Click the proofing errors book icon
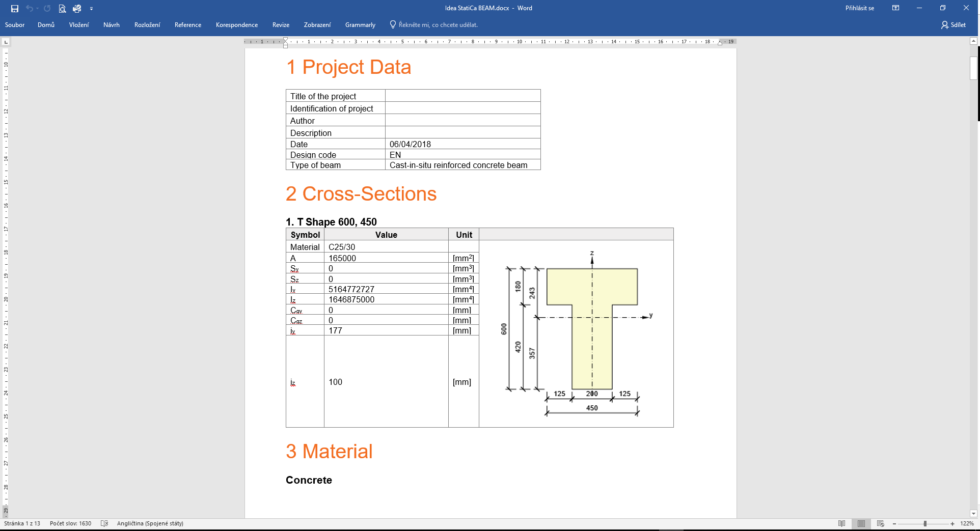This screenshot has width=980, height=531. [x=104, y=523]
